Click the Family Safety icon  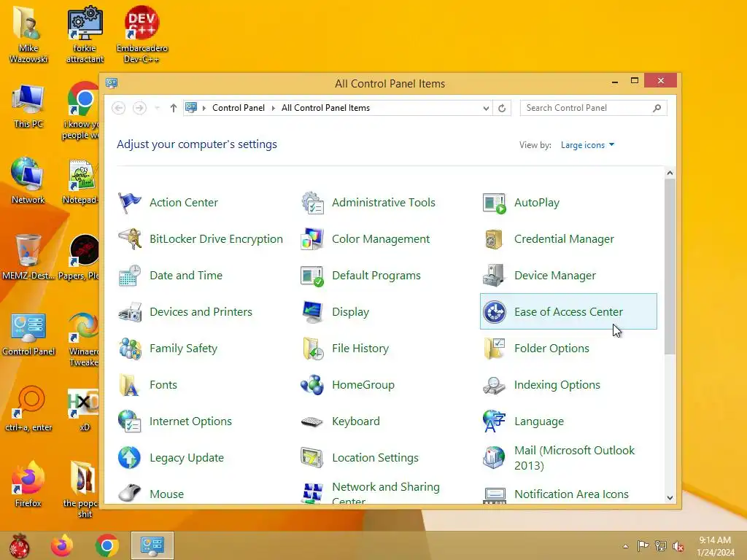[130, 349]
